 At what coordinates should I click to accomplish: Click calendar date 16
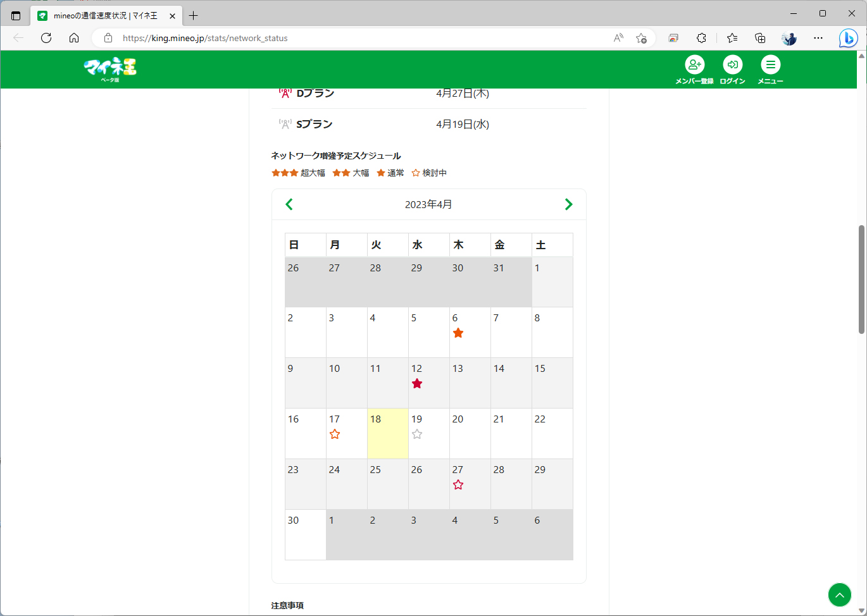(x=293, y=419)
